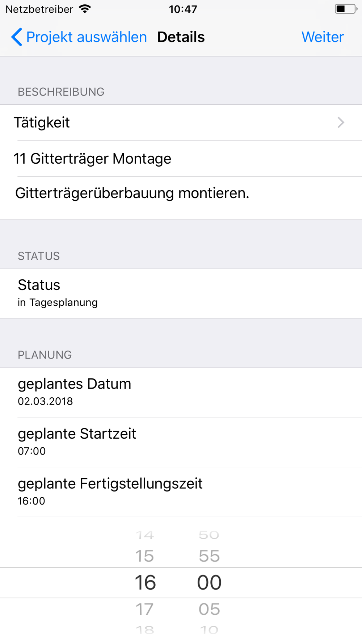Expand geplante Startzeit 07:00 row
The width and height of the screenshot is (362, 644).
coord(181,442)
